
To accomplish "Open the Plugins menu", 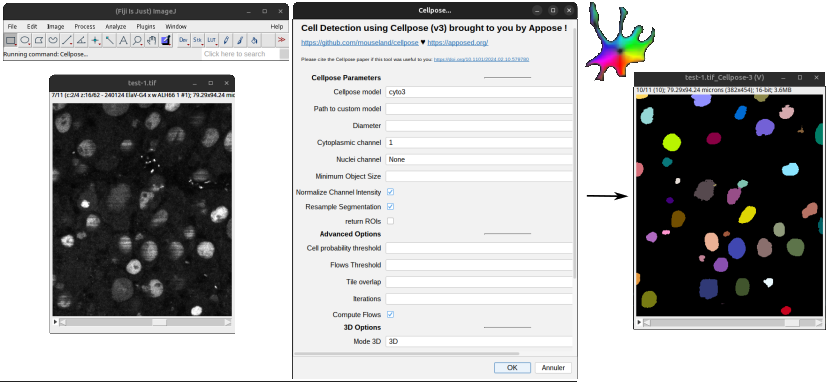I will click(145, 26).
